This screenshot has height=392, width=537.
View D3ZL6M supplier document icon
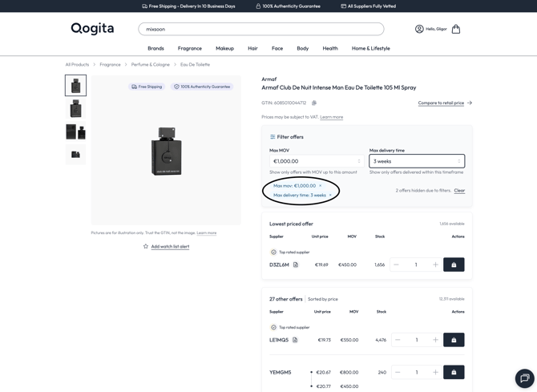[x=296, y=265]
